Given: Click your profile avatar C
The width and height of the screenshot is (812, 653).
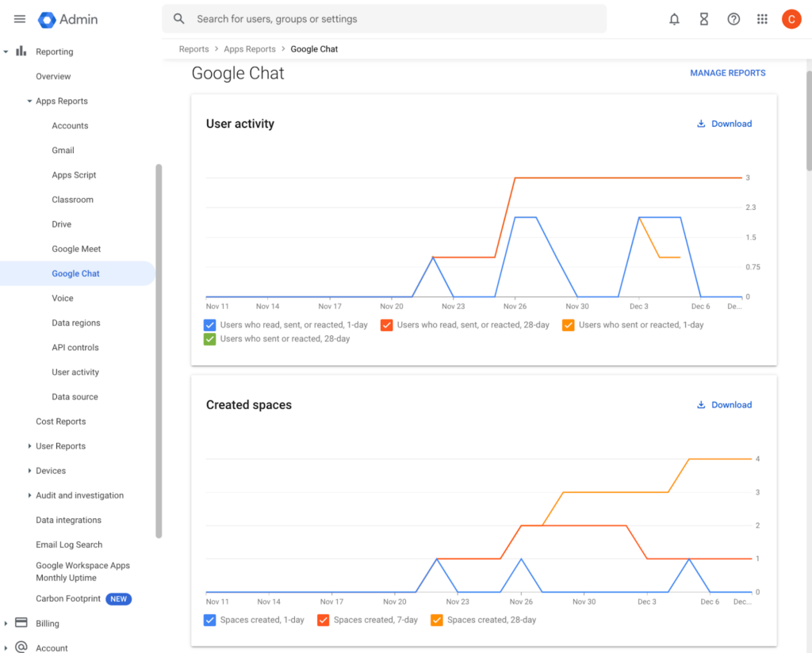Looking at the screenshot, I should [791, 19].
